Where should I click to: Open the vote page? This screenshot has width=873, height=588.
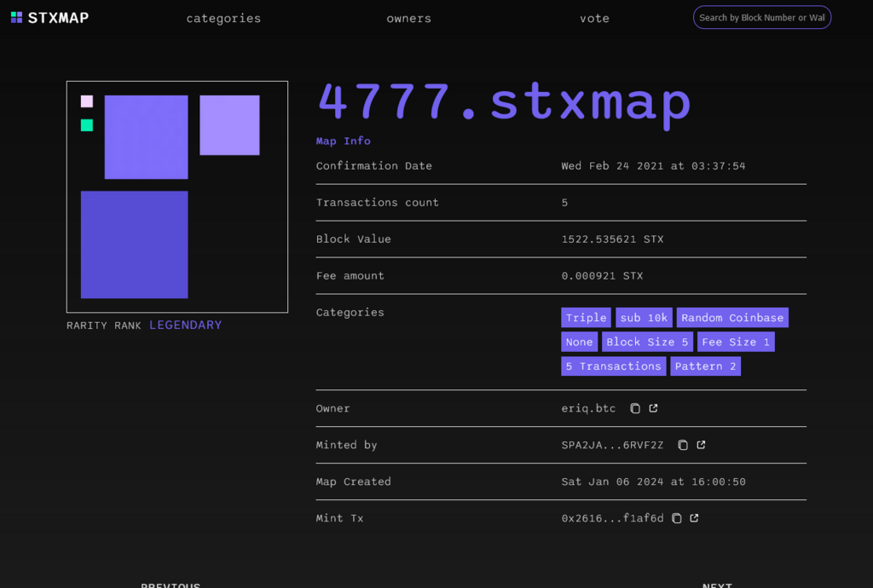[594, 19]
